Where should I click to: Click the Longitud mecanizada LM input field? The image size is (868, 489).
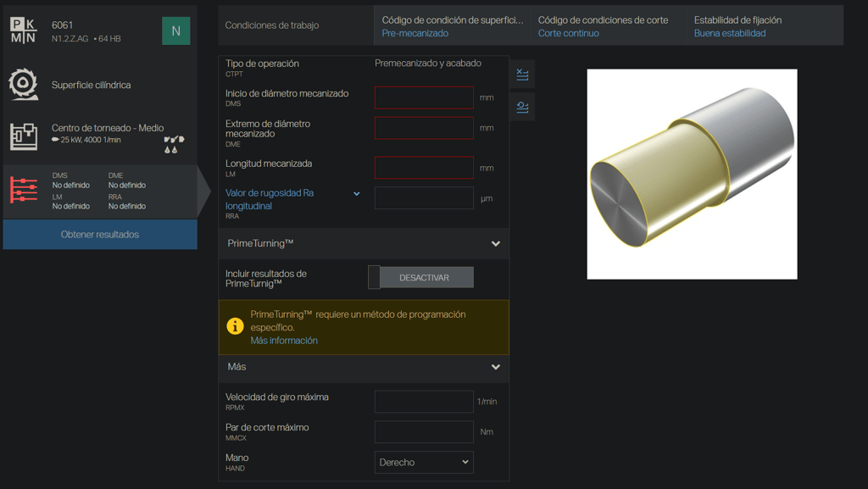424,168
